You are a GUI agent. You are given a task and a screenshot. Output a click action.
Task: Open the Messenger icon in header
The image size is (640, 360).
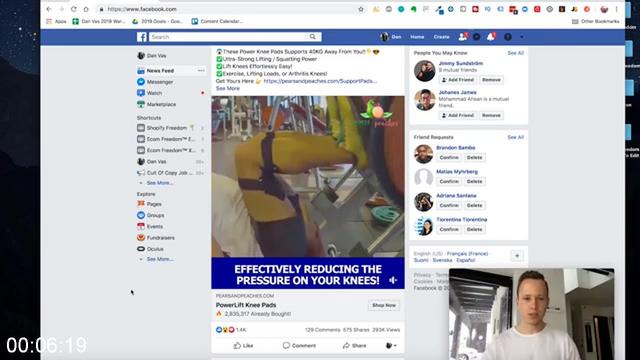click(476, 37)
